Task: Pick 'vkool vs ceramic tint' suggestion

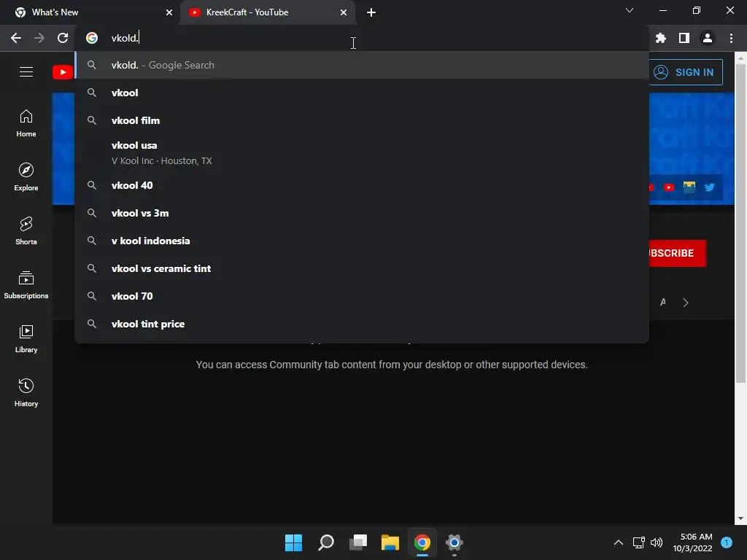Action: click(362, 268)
